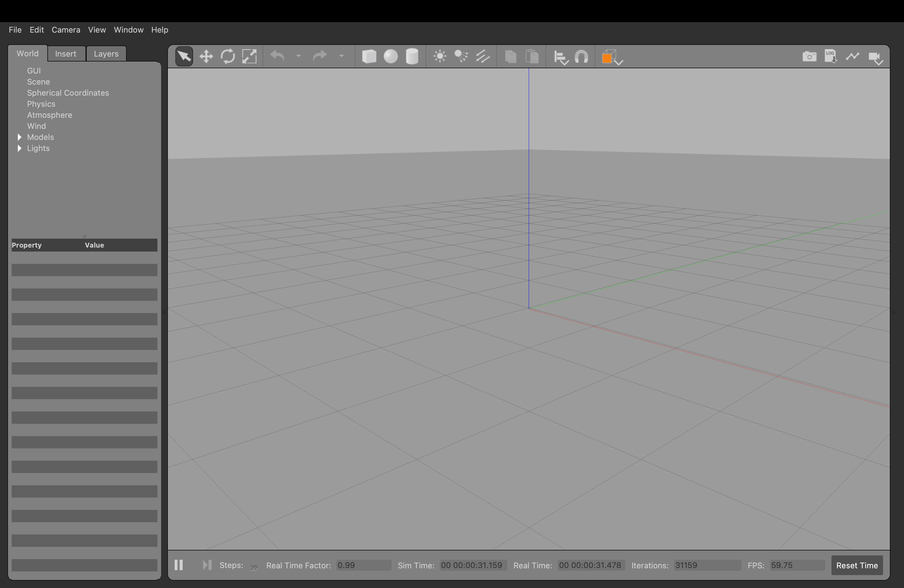Click the Value column header
This screenshot has width=904, height=588.
click(x=95, y=245)
